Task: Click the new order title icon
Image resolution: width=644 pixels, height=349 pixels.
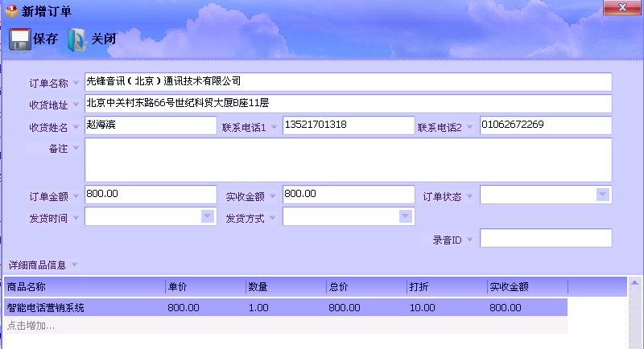Action: tap(12, 10)
